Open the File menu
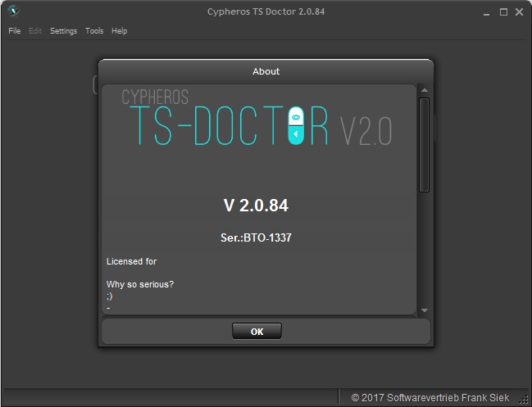The height and width of the screenshot is (407, 532). [x=15, y=31]
